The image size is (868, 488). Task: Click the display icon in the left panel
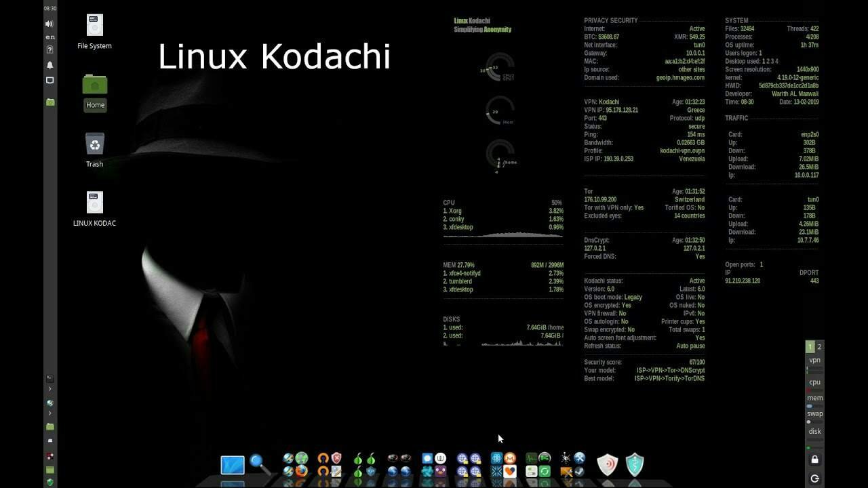48,80
